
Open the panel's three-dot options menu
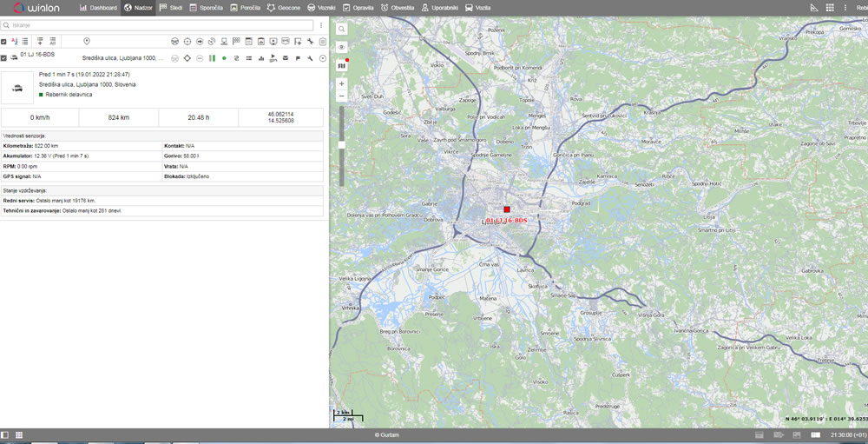tap(321, 25)
